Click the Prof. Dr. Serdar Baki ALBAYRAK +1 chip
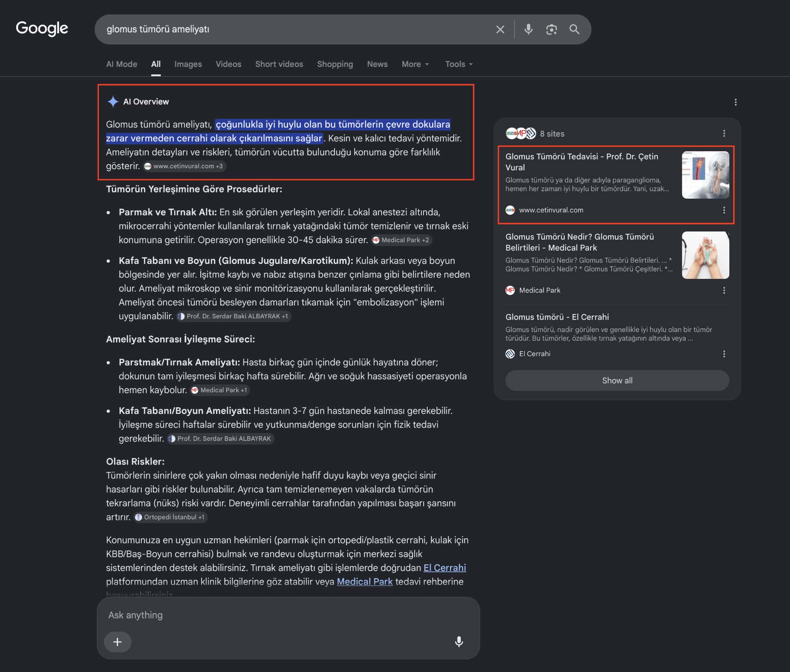Screen dimensions: 790x672 233,316
